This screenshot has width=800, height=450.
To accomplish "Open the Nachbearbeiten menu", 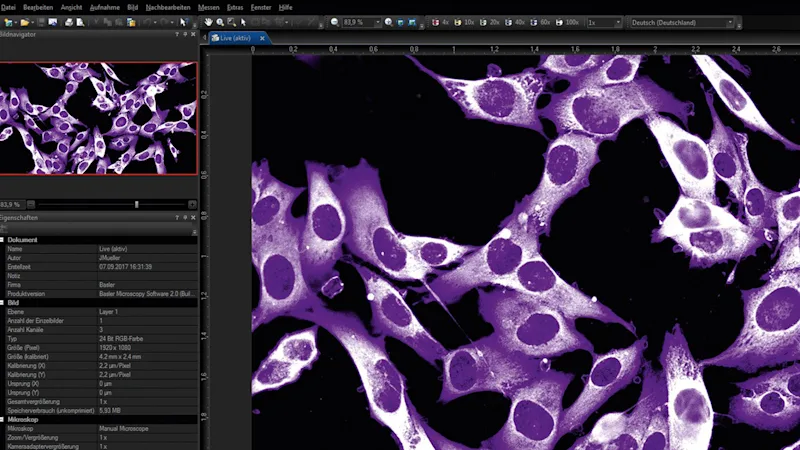I will (x=168, y=7).
